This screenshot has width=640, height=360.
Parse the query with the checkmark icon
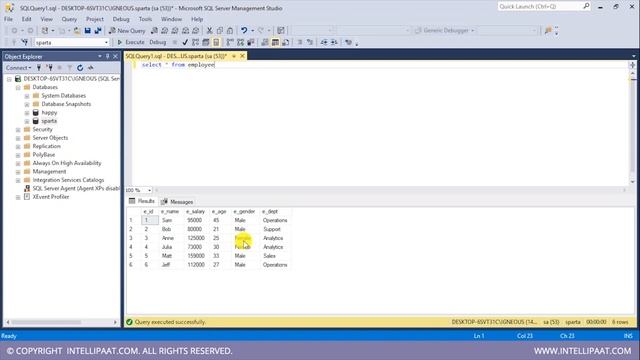pos(185,42)
